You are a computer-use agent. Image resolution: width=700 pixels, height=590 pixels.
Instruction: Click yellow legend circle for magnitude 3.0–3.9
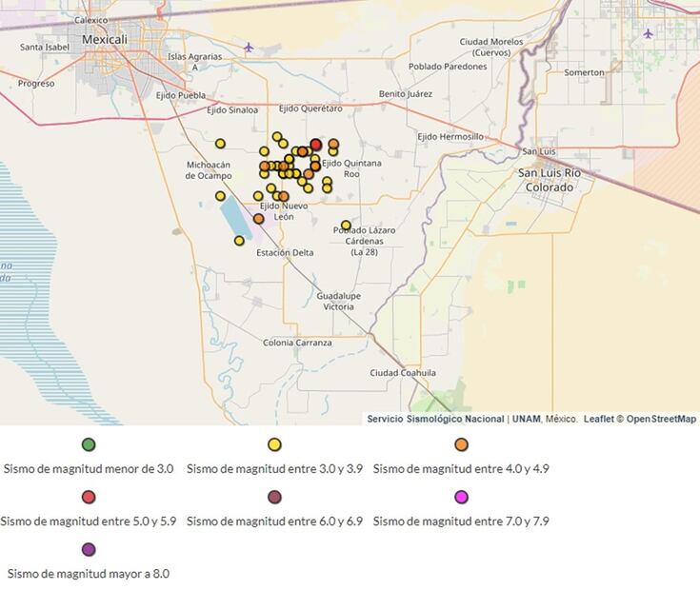click(274, 444)
